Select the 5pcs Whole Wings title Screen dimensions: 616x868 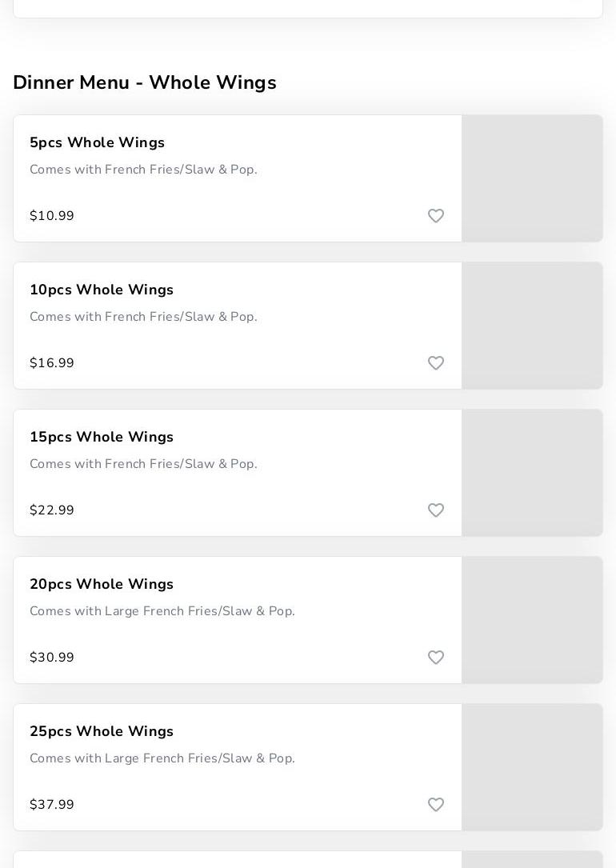(97, 142)
